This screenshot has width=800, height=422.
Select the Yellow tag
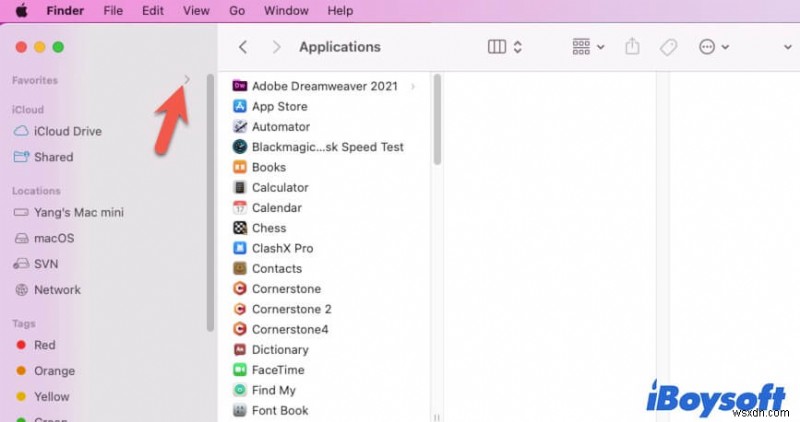(x=42, y=396)
